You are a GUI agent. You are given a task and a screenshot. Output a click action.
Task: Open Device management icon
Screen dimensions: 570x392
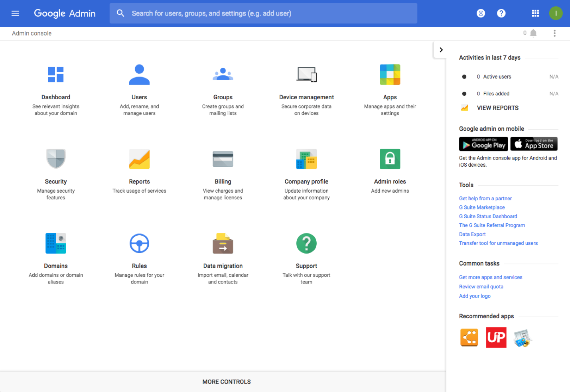[306, 75]
